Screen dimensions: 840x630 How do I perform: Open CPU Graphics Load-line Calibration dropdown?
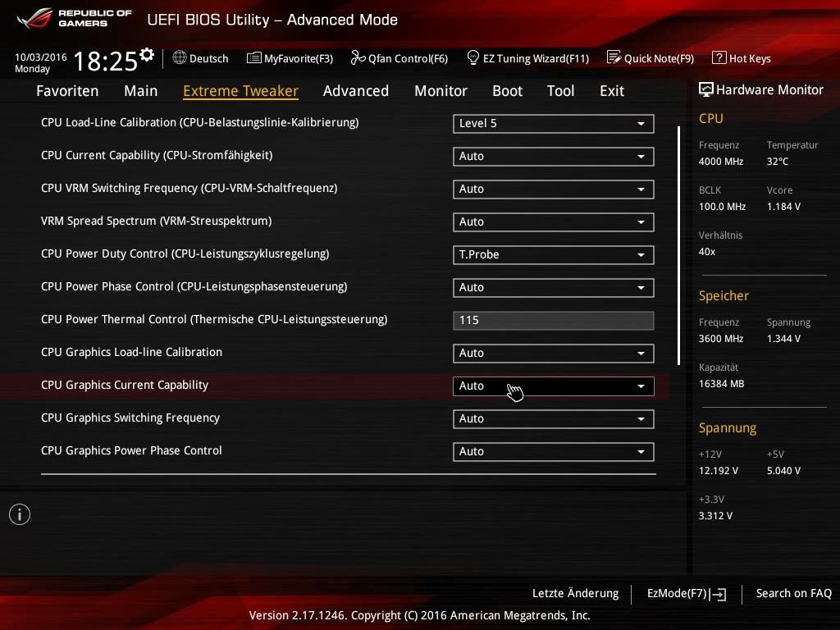tap(554, 353)
